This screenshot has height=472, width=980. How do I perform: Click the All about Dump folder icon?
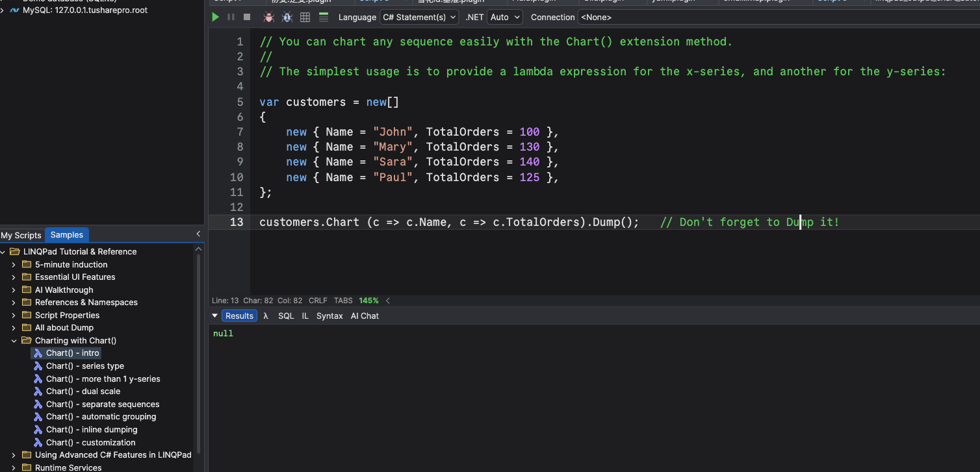[x=27, y=328]
